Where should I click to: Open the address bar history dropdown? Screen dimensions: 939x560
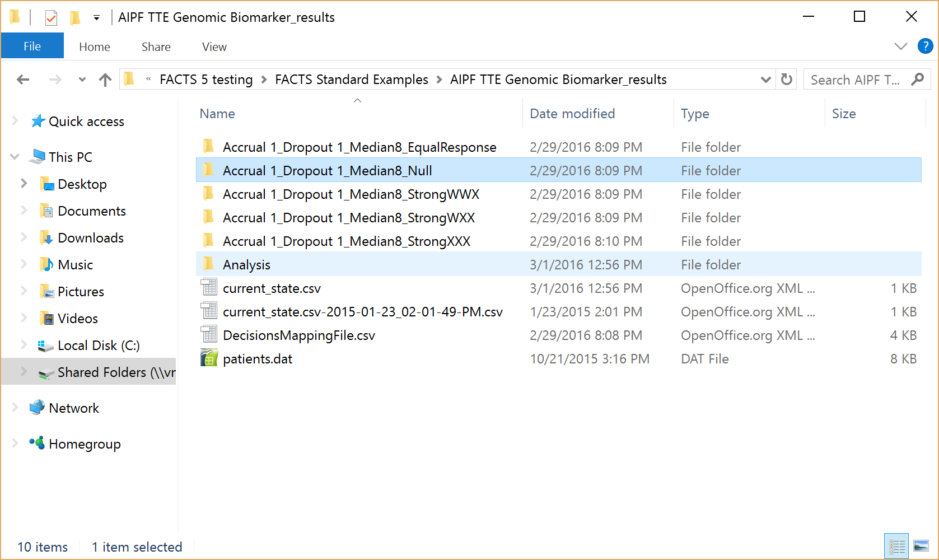click(x=765, y=80)
